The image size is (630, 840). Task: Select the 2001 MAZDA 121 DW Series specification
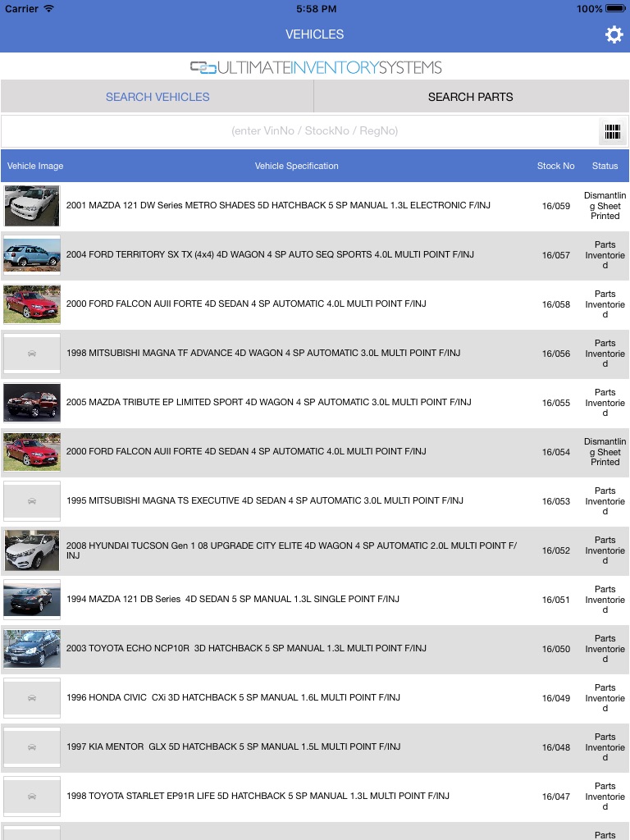coord(278,205)
